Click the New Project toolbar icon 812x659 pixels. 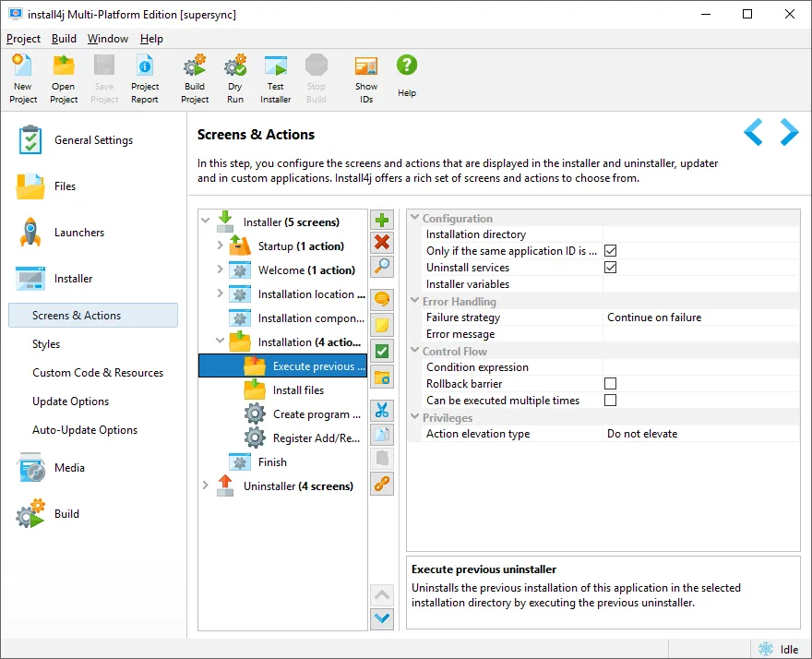pyautogui.click(x=23, y=78)
